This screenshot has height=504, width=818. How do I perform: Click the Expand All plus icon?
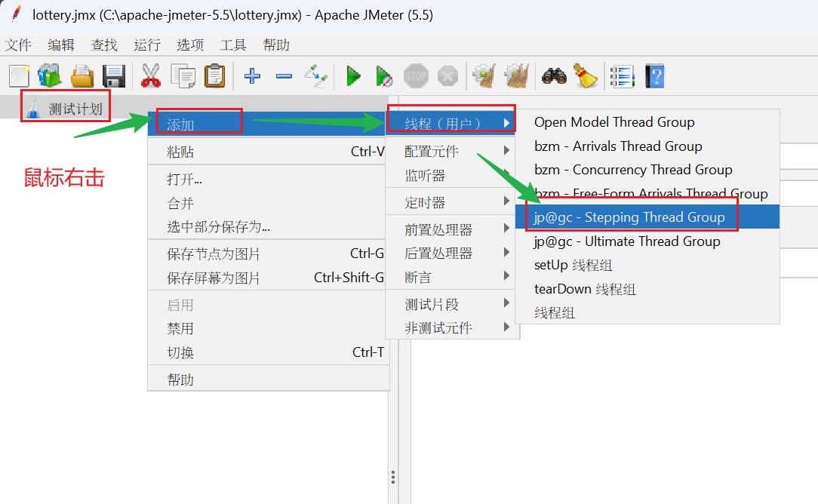[x=253, y=76]
